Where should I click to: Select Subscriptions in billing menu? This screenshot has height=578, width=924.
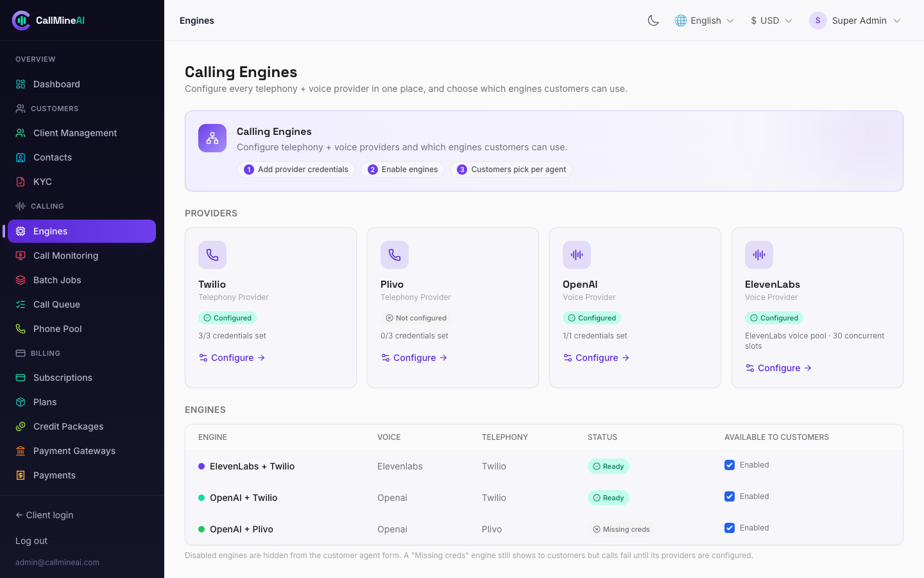pyautogui.click(x=82, y=378)
